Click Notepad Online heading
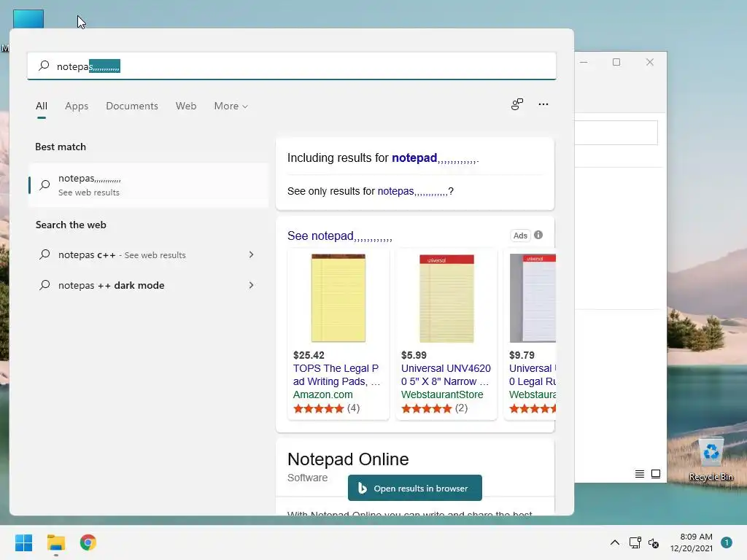The image size is (747, 560). point(348,459)
